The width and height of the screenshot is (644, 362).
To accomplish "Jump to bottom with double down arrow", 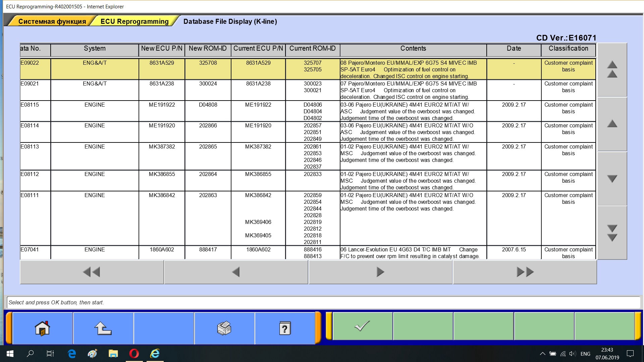I will click(x=612, y=233).
